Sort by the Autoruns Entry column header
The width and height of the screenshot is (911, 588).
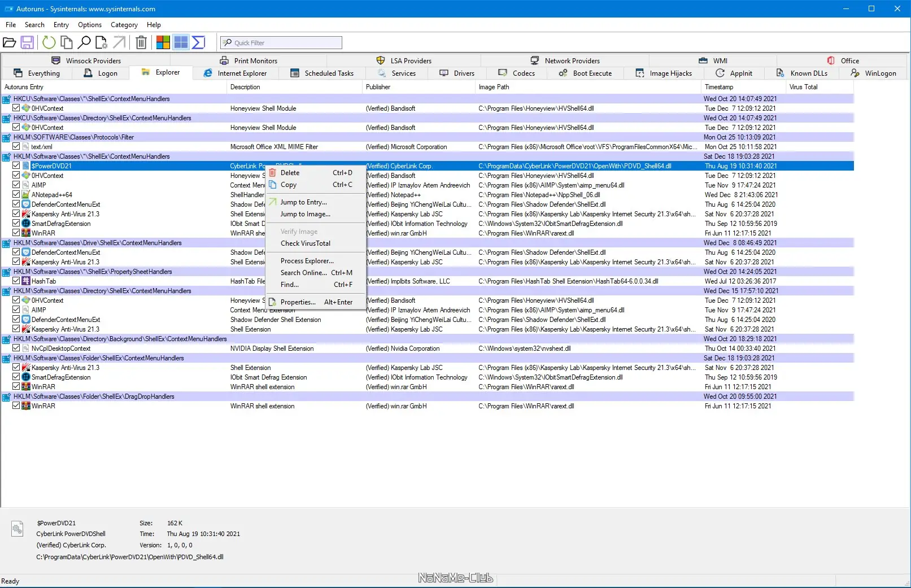tap(114, 87)
